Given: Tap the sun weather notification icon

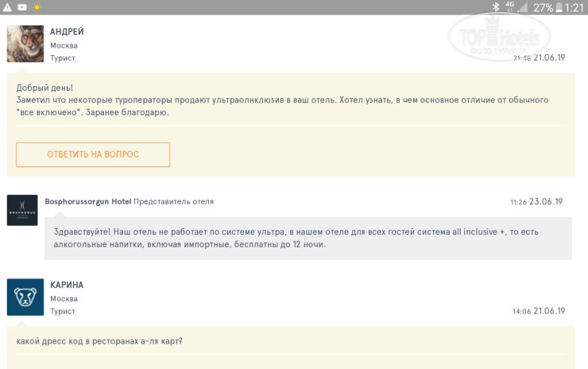Looking at the screenshot, I should (37, 7).
